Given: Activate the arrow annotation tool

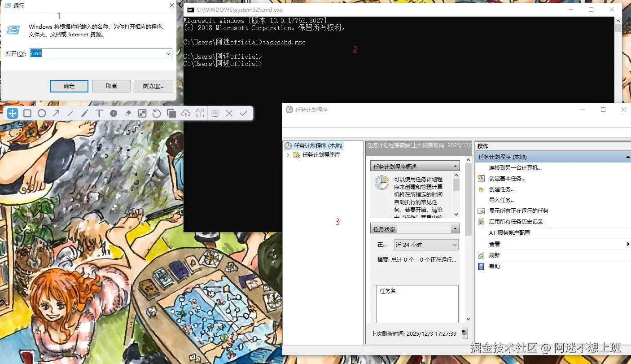Looking at the screenshot, I should [x=56, y=114].
